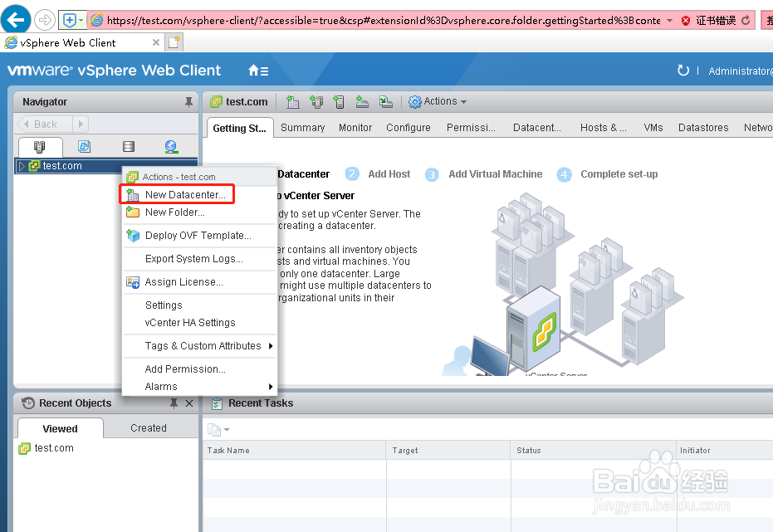773x532 pixels.
Task: Select Add Permission... menu item
Action: [x=199, y=369]
